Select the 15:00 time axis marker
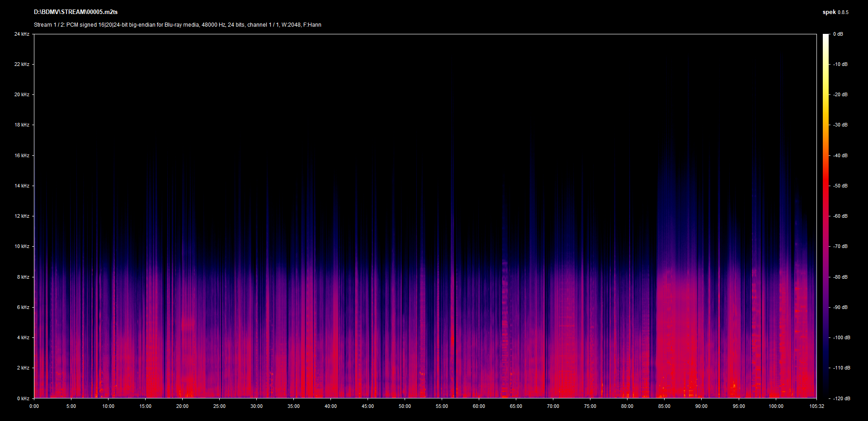Screen dimensions: 868x421 [145, 406]
